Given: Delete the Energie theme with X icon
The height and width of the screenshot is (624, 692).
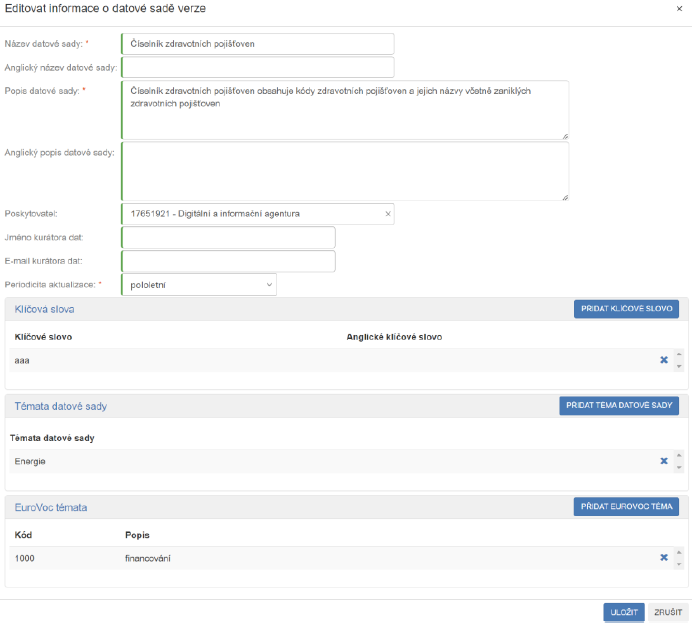Looking at the screenshot, I should click(663, 461).
